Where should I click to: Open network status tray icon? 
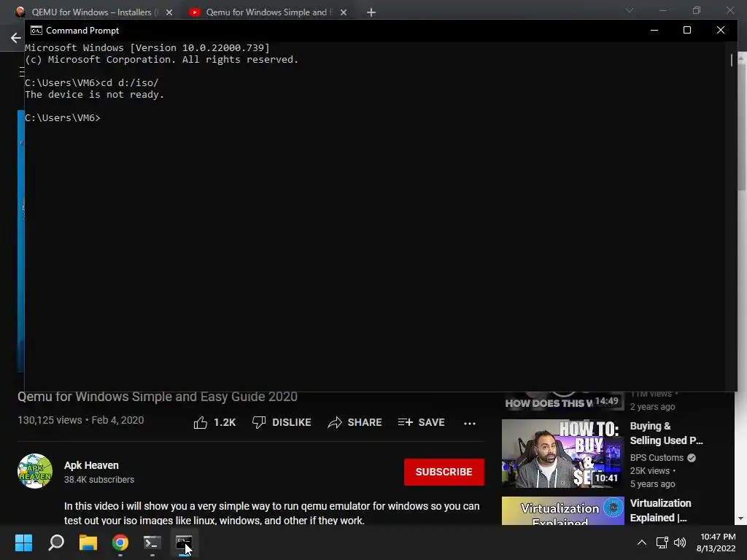(x=662, y=542)
